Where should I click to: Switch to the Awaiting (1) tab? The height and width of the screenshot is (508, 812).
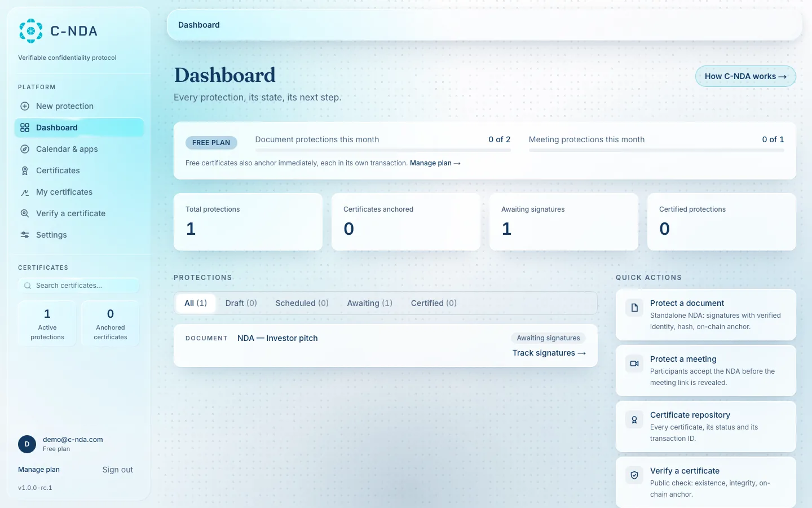pyautogui.click(x=370, y=303)
